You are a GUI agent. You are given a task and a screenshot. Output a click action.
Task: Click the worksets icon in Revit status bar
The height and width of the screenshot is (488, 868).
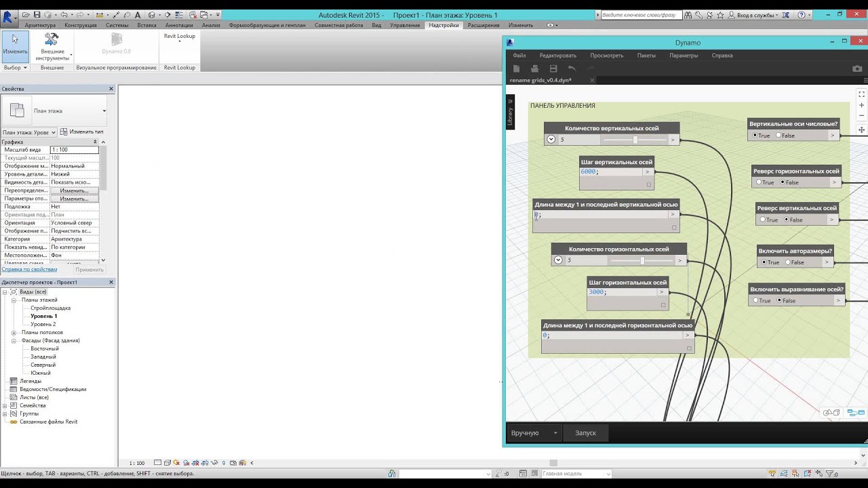[391, 474]
